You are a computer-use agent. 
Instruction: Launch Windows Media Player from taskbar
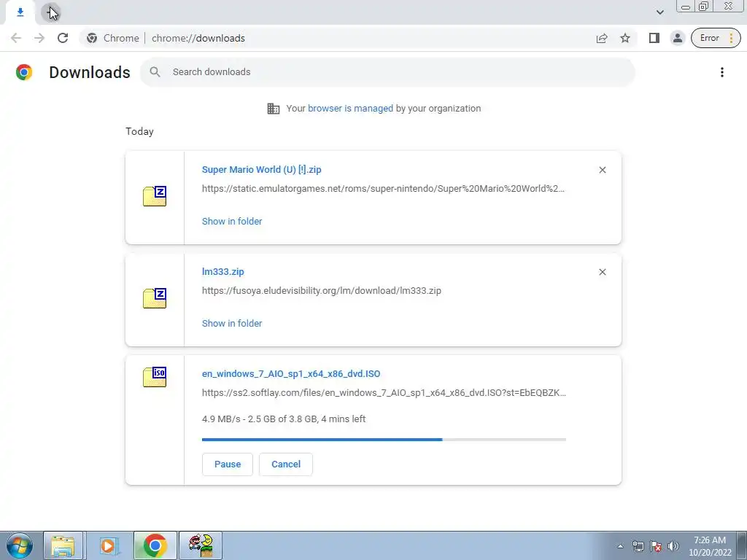click(108, 545)
